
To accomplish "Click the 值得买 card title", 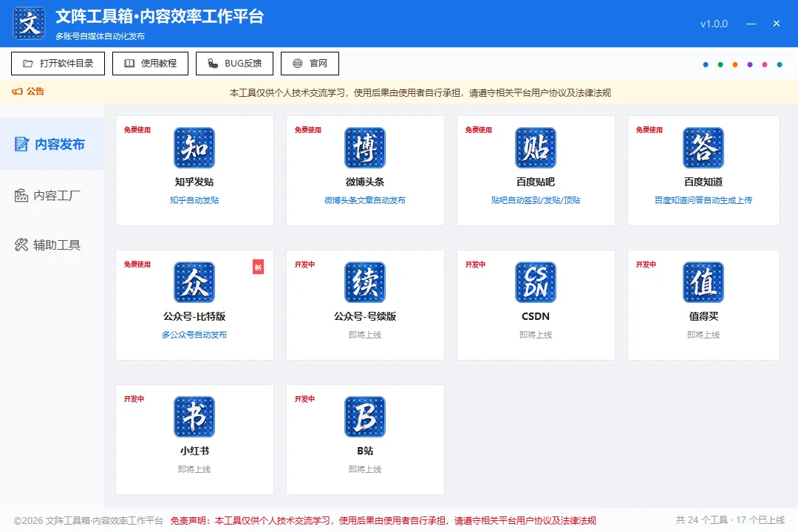I will [x=703, y=316].
